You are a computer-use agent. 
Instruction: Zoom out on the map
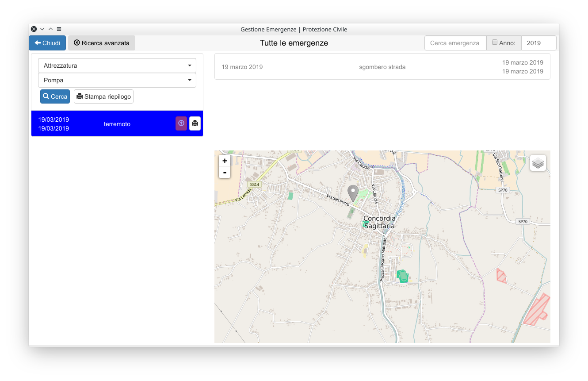pyautogui.click(x=225, y=172)
